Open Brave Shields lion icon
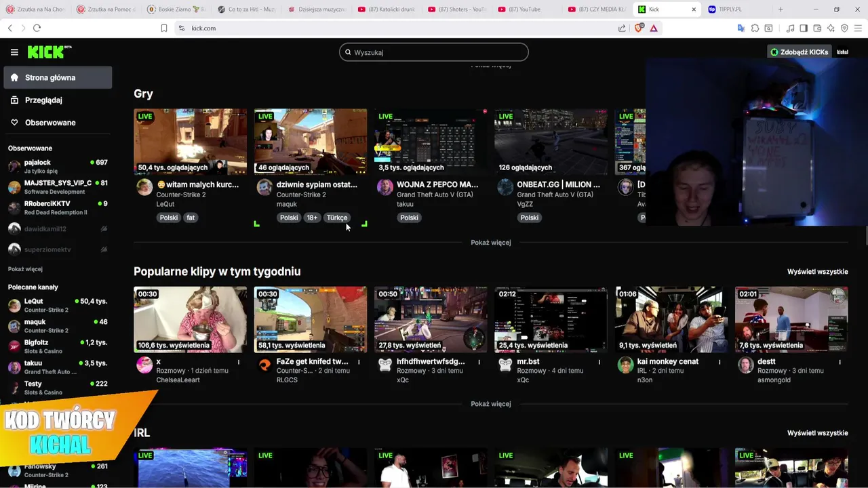Image resolution: width=868 pixels, height=488 pixels. 638,28
